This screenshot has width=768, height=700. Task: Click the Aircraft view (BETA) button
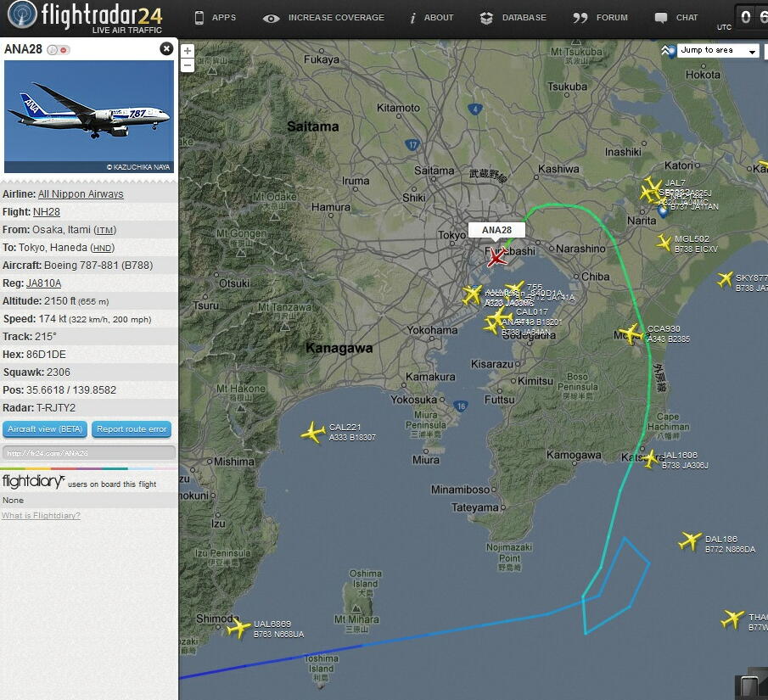[x=45, y=429]
